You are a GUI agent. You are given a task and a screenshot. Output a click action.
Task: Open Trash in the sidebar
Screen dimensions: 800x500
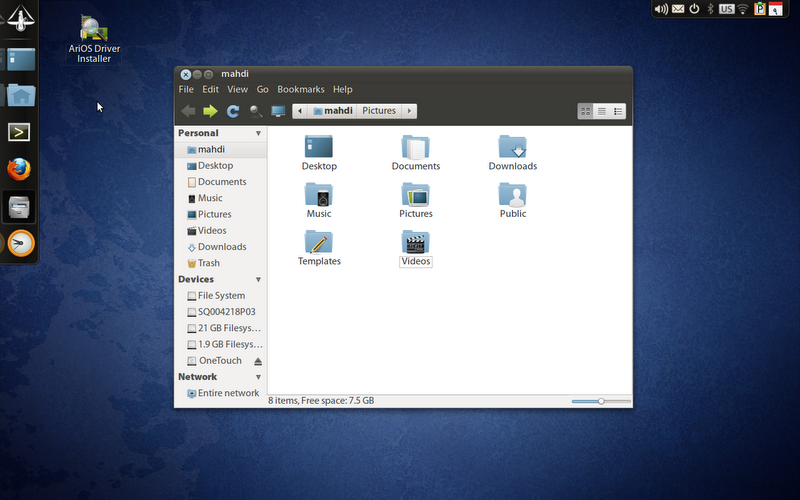pos(220,264)
